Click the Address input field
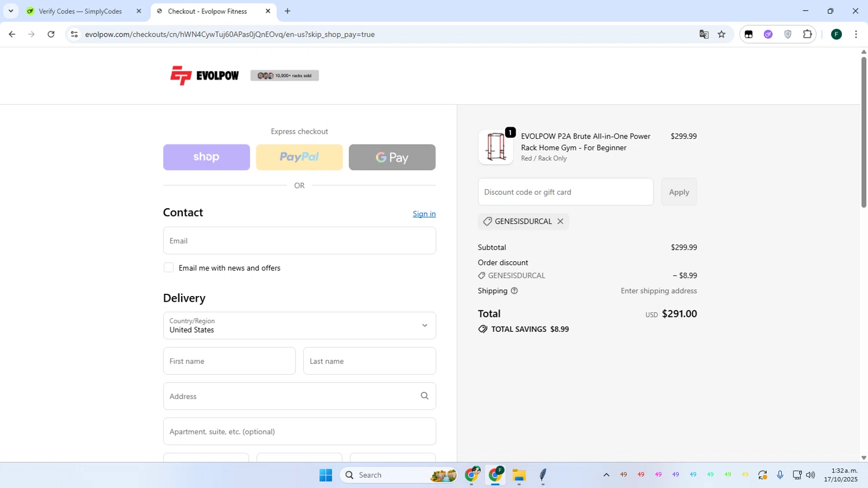Image resolution: width=868 pixels, height=488 pixels. click(x=299, y=396)
